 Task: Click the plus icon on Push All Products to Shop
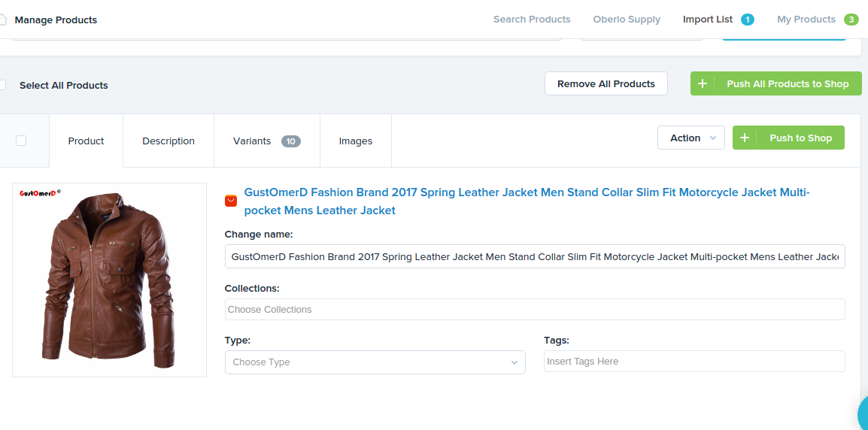[x=703, y=83]
